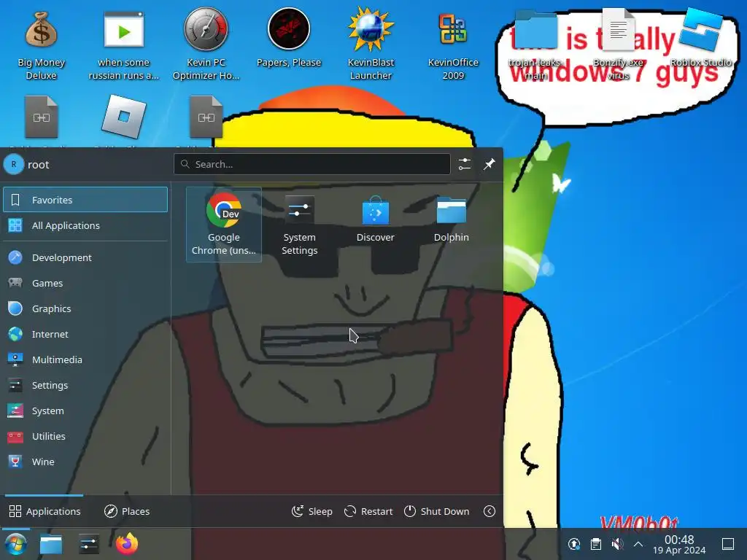Pin the application launcher open
Viewport: 747px width, 560px height.
[489, 164]
